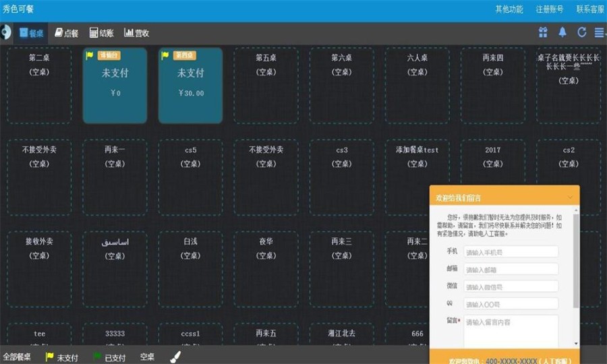
Task: Open the list menu icon at far right
Action: point(599,32)
